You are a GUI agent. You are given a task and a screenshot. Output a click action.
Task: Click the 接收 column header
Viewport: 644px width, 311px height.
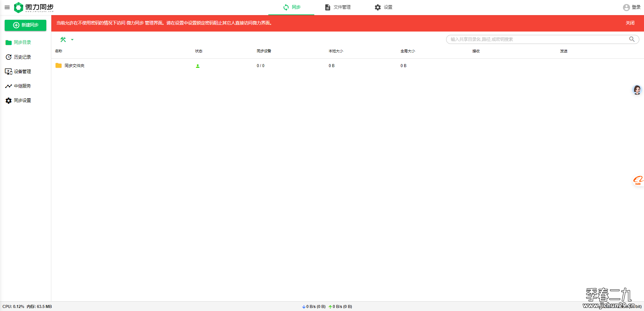[476, 51]
